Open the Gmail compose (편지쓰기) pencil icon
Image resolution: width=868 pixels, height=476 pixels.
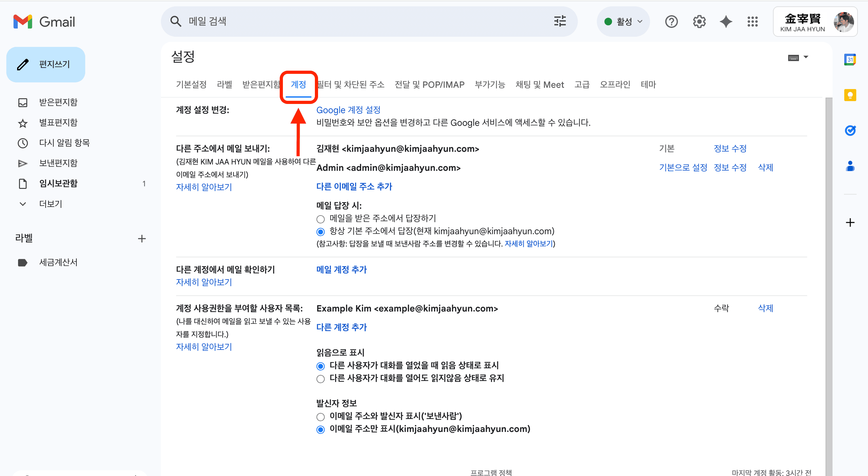click(x=22, y=64)
